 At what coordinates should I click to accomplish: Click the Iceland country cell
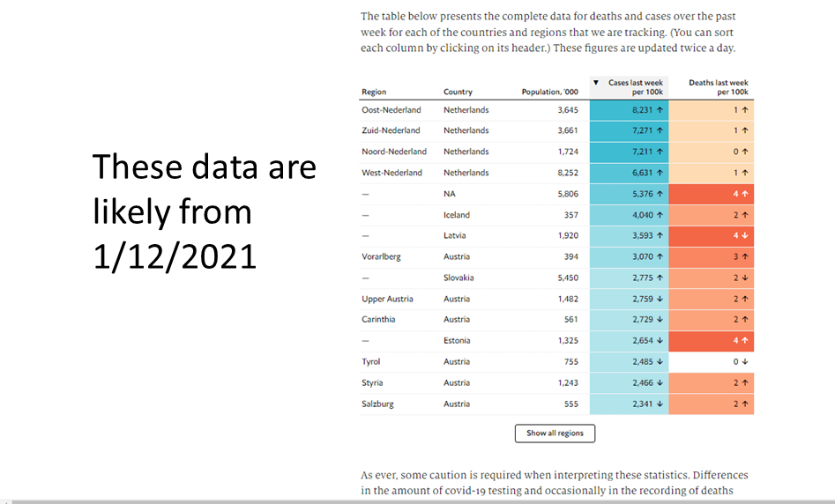pos(457,215)
